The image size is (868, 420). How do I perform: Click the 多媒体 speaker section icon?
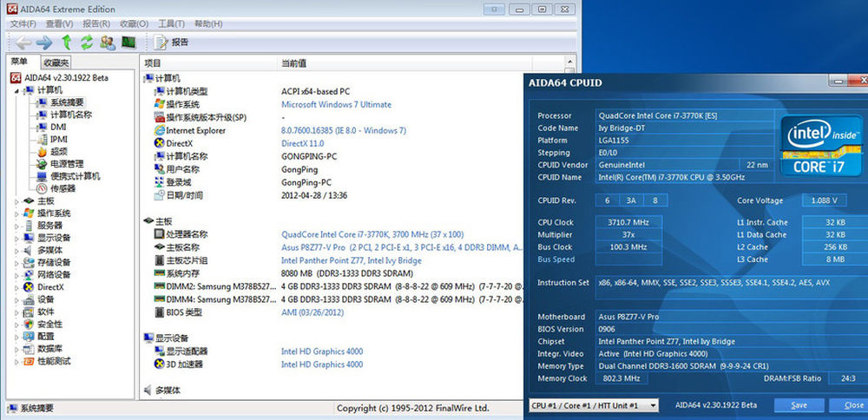coord(148,390)
